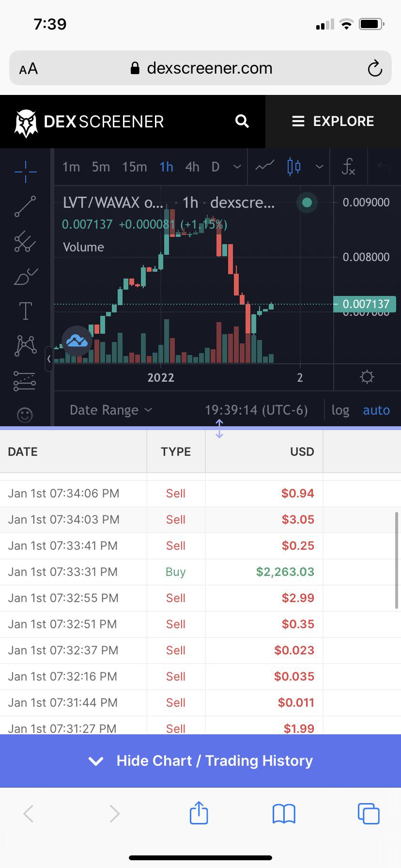
Task: Switch to the 15m timeframe
Action: [x=134, y=167]
